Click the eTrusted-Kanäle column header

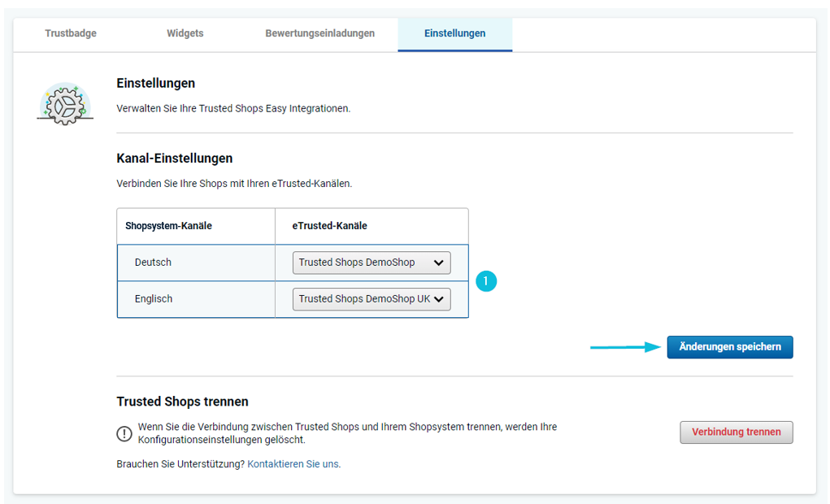(330, 226)
